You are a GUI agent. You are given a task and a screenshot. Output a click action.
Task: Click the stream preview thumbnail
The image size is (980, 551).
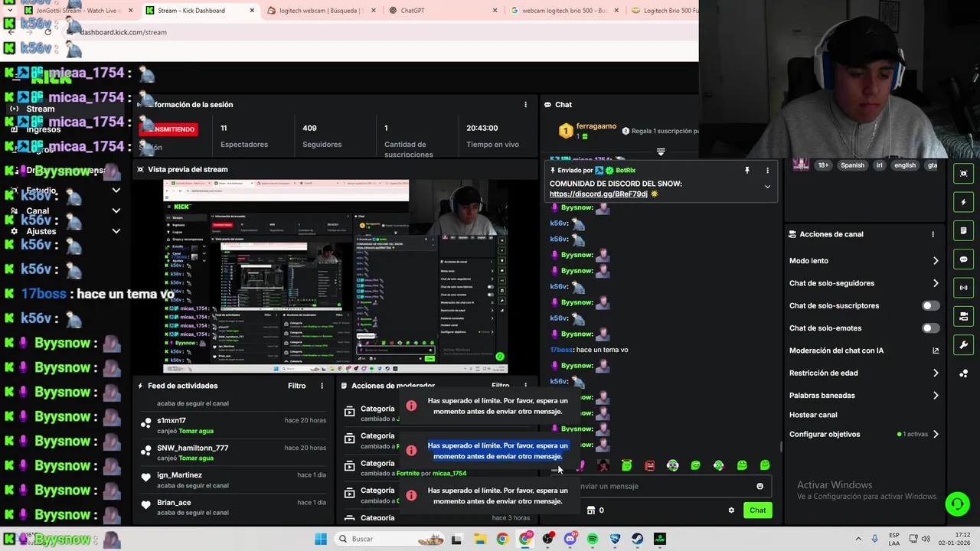pos(335,276)
